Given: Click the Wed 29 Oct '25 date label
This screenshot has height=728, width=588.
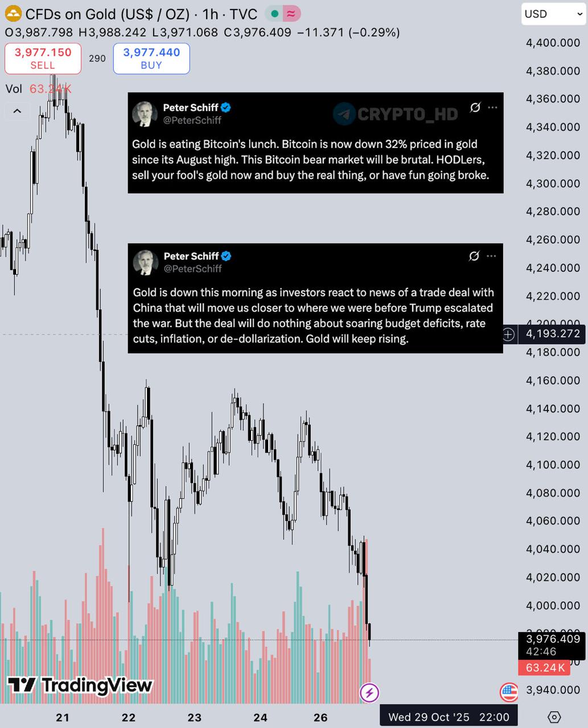Looking at the screenshot, I should coord(429,717).
